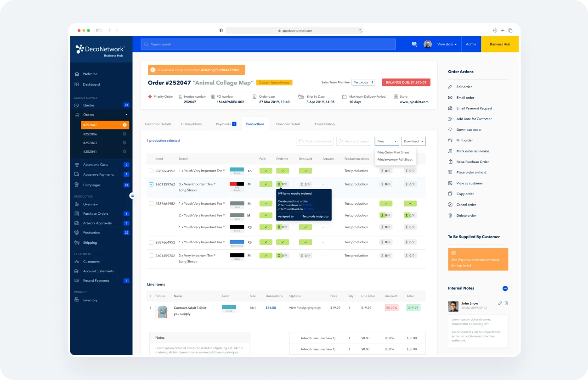Click Copy order action

tap(465, 194)
